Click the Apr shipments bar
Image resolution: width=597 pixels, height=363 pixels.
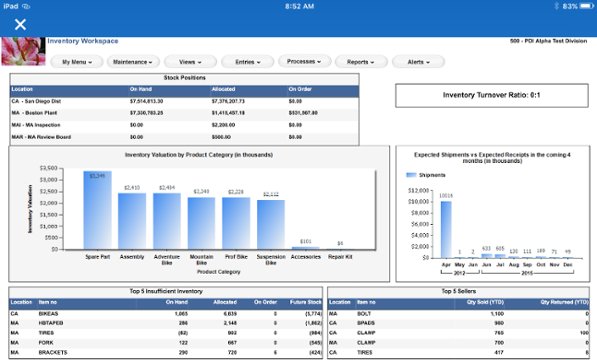point(446,230)
